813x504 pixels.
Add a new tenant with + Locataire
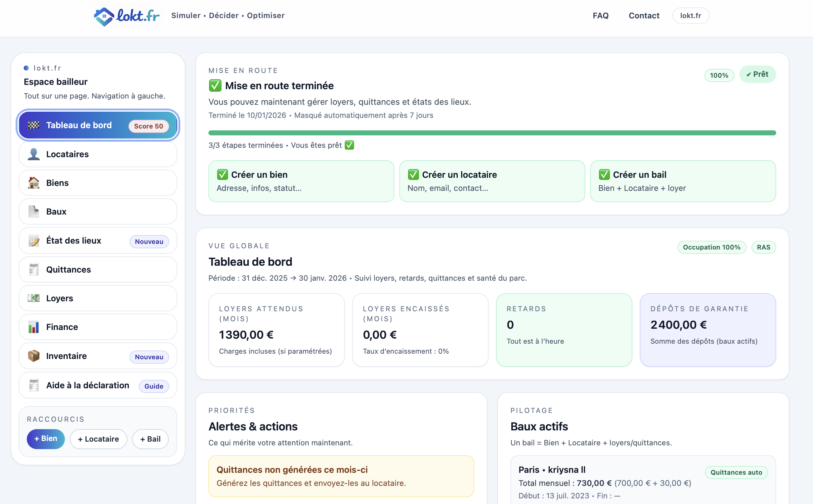[98, 439]
